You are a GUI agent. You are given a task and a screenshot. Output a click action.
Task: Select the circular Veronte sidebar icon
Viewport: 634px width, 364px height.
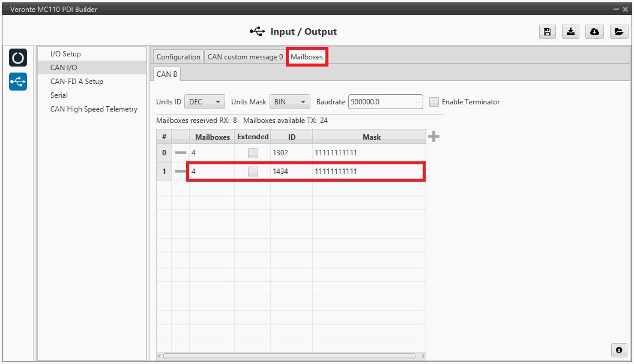click(18, 58)
